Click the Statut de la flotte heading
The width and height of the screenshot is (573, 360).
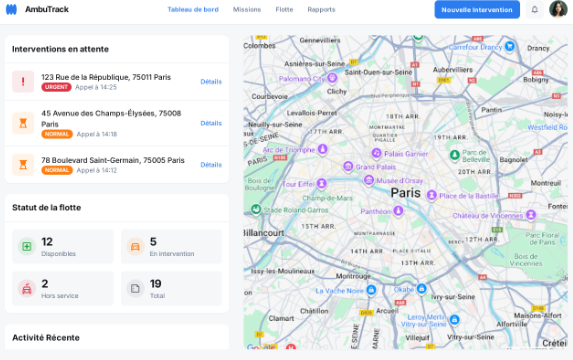pyautogui.click(x=47, y=208)
